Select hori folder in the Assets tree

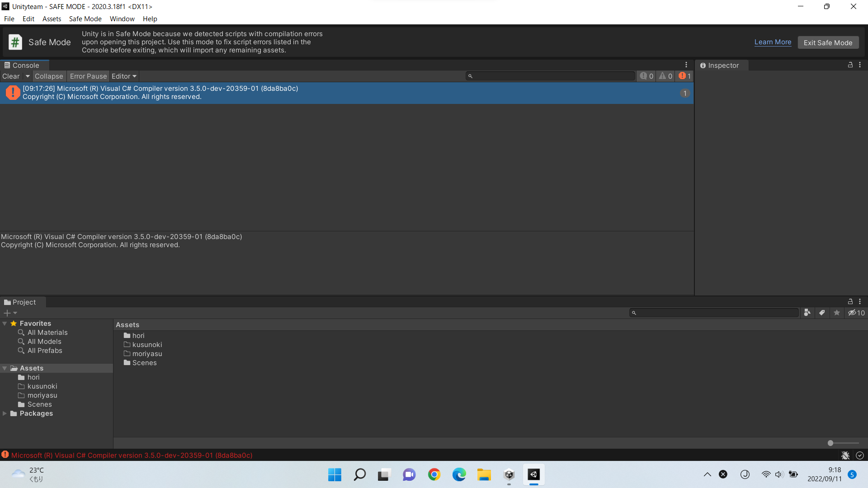pos(33,377)
